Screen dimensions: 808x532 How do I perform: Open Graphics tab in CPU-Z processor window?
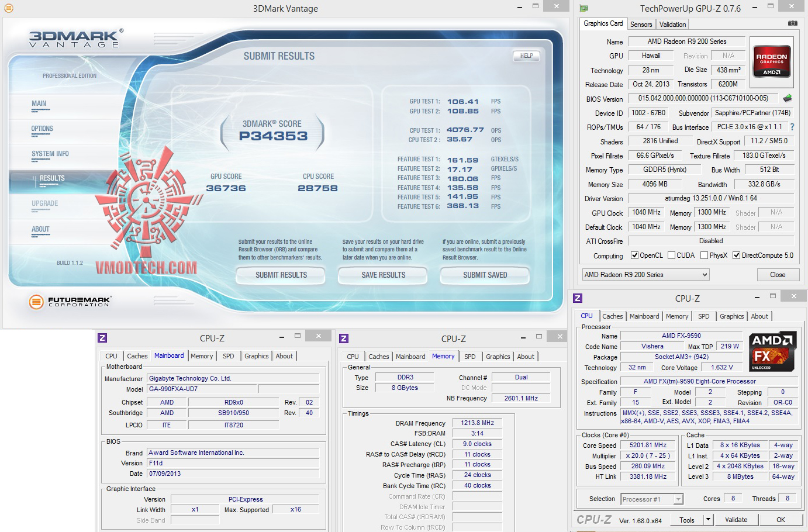732,316
